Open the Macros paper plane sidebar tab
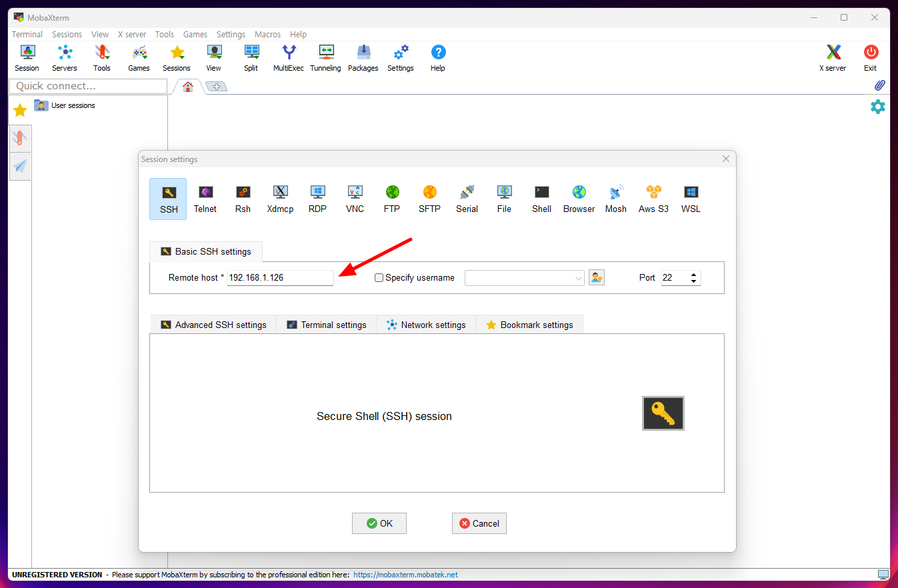Screen dimensions: 898x588 20,166
